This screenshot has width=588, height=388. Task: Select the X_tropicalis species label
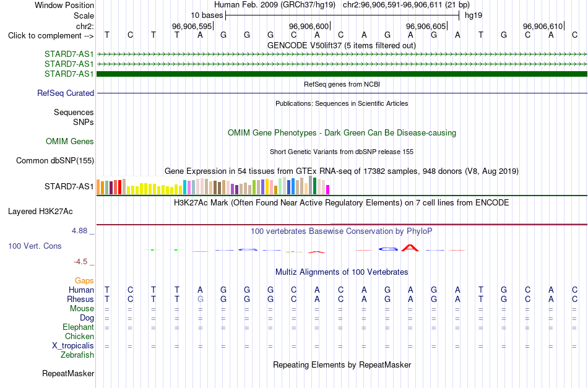click(x=73, y=346)
